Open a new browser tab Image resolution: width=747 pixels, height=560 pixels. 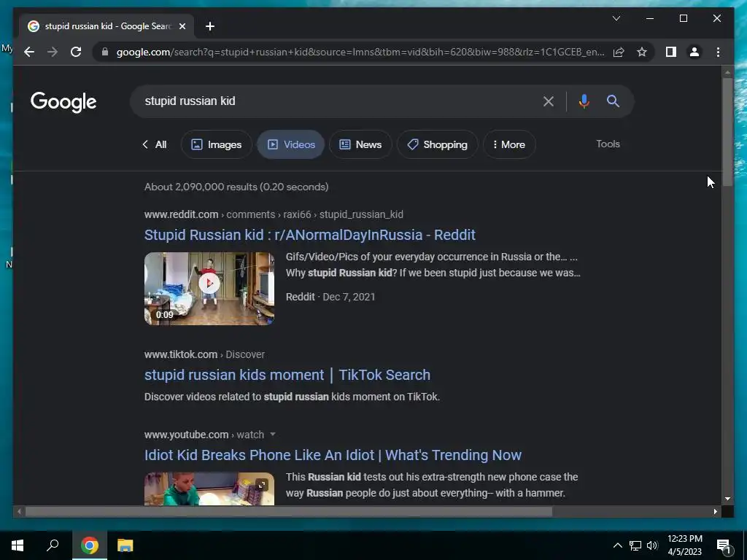tap(210, 26)
